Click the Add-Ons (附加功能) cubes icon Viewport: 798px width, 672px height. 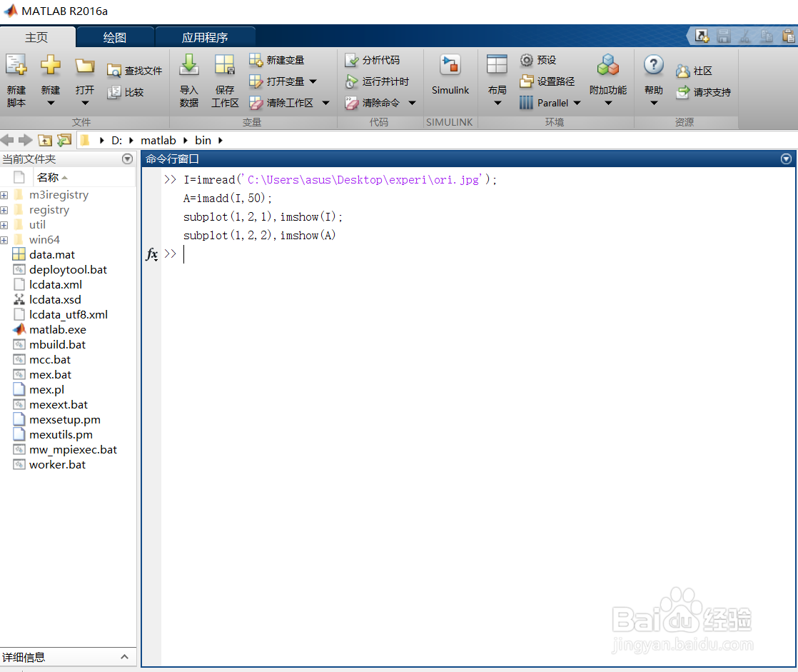(x=607, y=65)
